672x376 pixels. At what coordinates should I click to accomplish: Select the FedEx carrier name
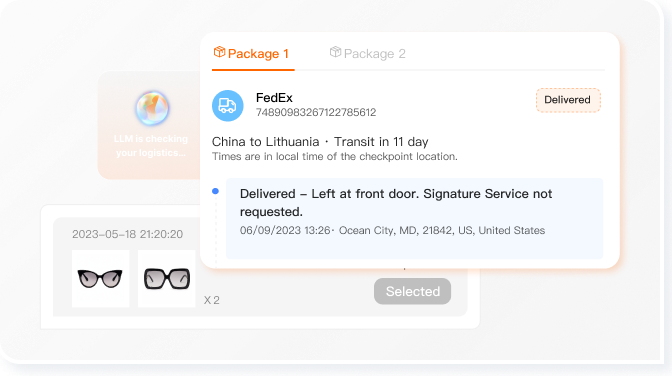[274, 98]
